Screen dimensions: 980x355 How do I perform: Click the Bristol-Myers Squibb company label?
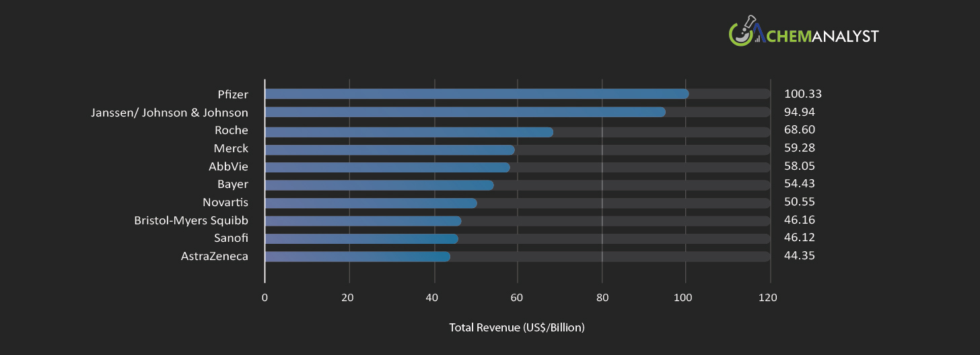click(x=191, y=220)
